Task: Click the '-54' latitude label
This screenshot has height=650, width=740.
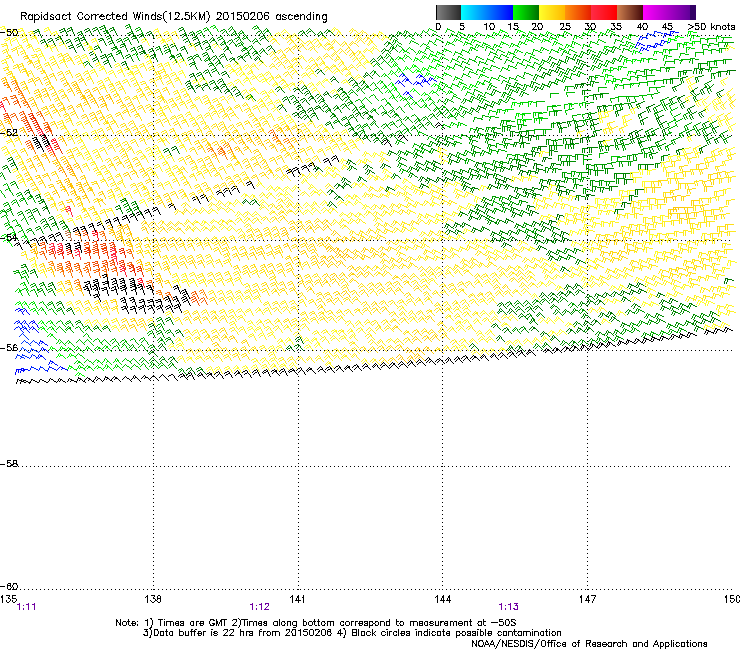Action: coord(9,237)
